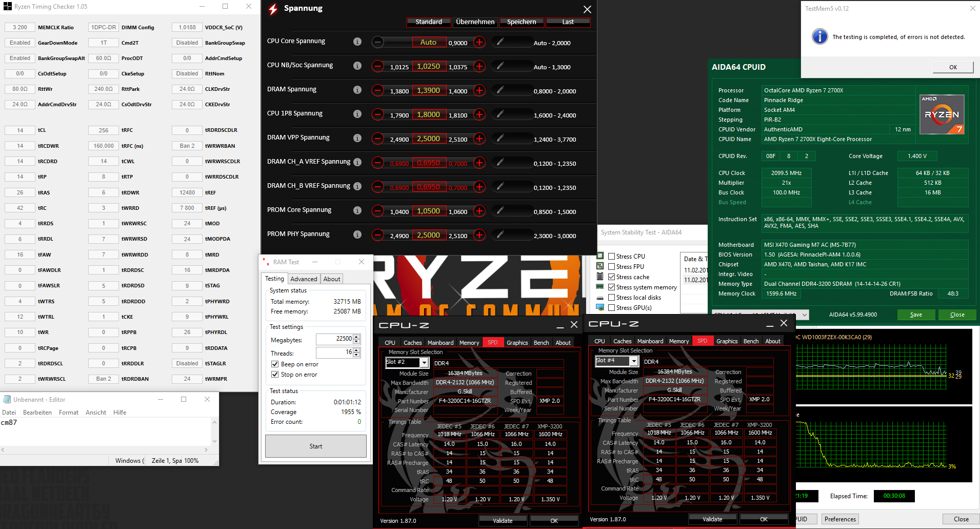980x529 pixels.
Task: Toggle Beep on error checkbox
Action: (x=275, y=364)
